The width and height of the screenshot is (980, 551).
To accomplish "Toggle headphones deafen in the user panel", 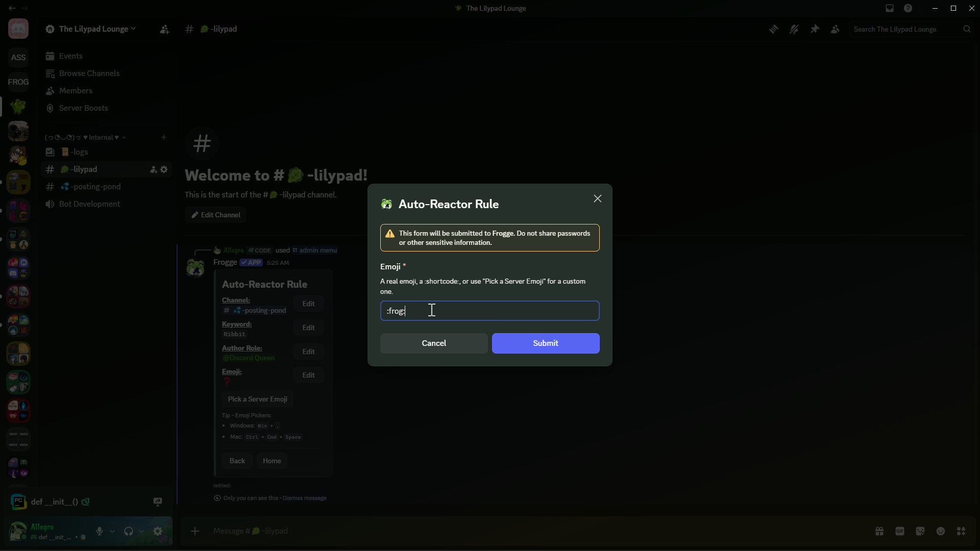I will tap(129, 531).
